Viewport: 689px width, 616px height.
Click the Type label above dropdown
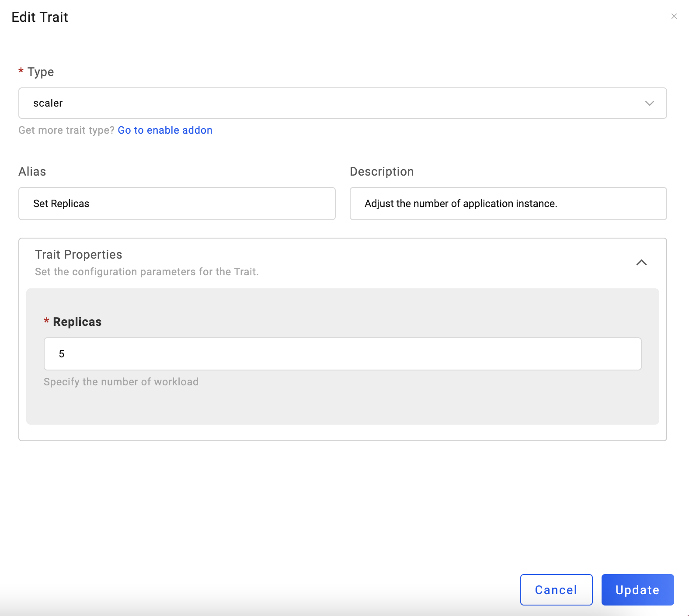pos(41,72)
